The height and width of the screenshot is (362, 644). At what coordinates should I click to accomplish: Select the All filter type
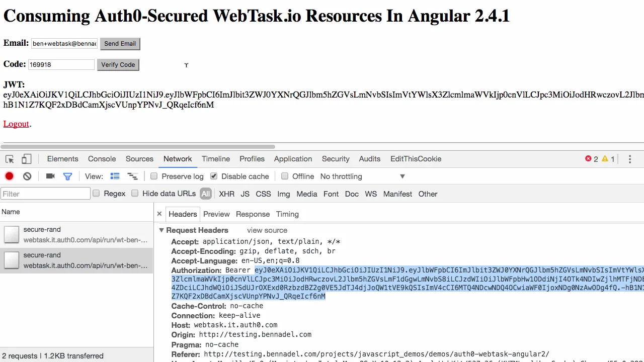(x=205, y=194)
